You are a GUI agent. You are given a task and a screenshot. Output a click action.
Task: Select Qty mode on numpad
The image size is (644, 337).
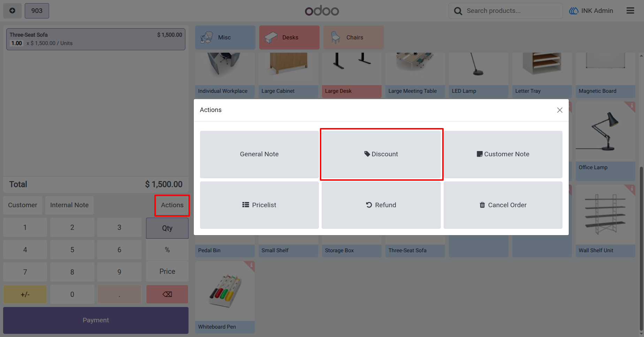click(167, 228)
